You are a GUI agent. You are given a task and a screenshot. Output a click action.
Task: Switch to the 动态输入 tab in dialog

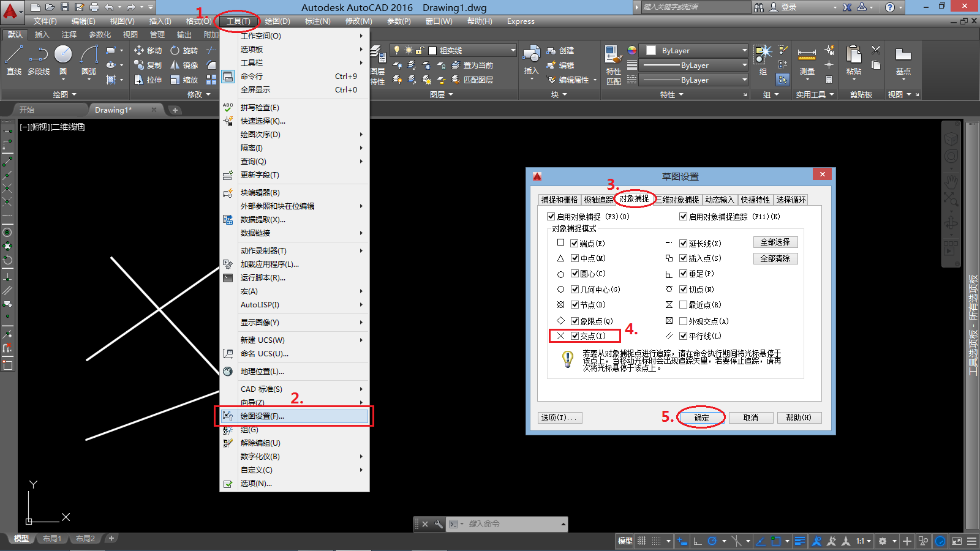719,200
